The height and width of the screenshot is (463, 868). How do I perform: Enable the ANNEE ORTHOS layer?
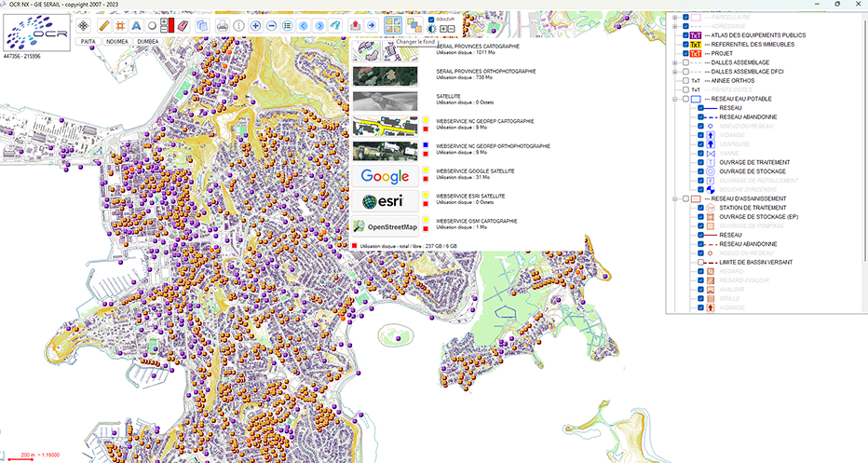tap(685, 81)
